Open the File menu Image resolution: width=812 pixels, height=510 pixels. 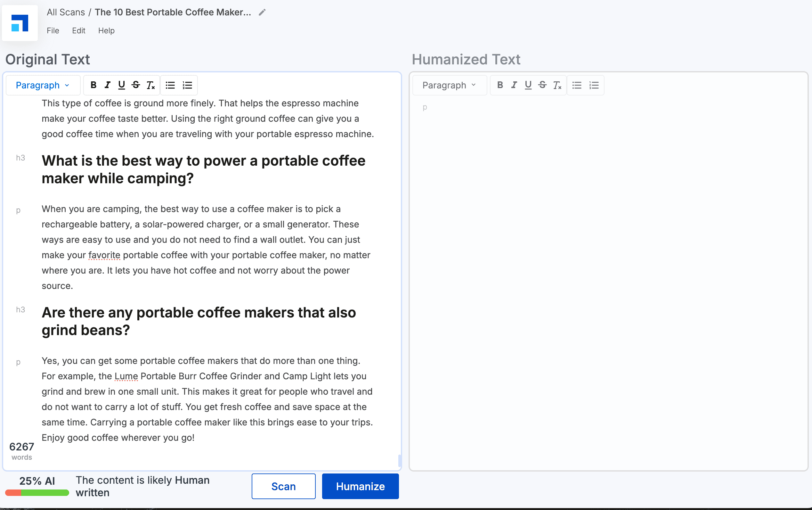[x=53, y=31]
